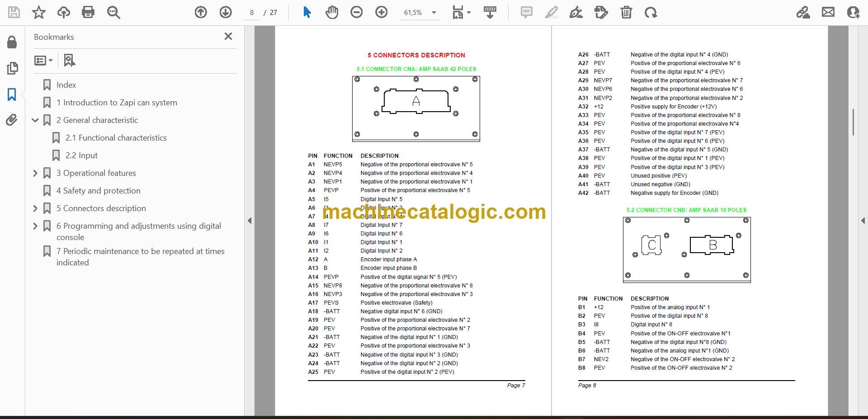Screen dimensions: 868x419
Task: Open bookmark 7 Periodic maintenance
Action: coord(140,257)
